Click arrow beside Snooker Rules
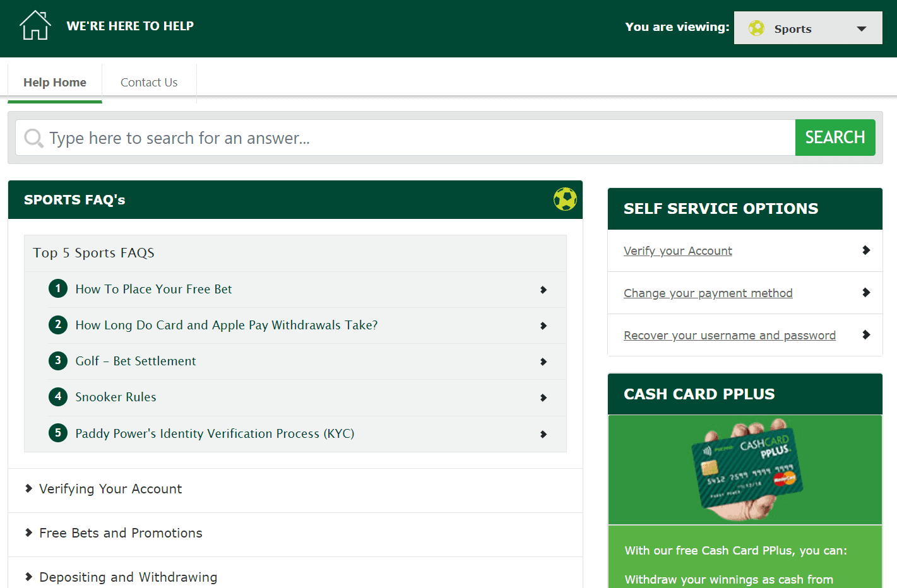 pyautogui.click(x=544, y=397)
